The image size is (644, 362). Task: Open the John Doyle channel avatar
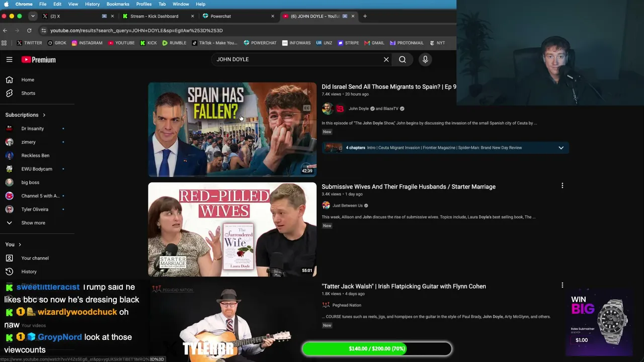[327, 109]
